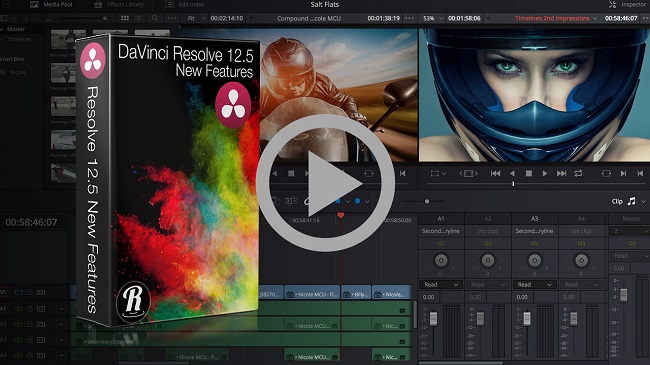Screen dimensions: 650x365
Task: Click the forward play button in timeline viewer
Action: pyautogui.click(x=545, y=173)
